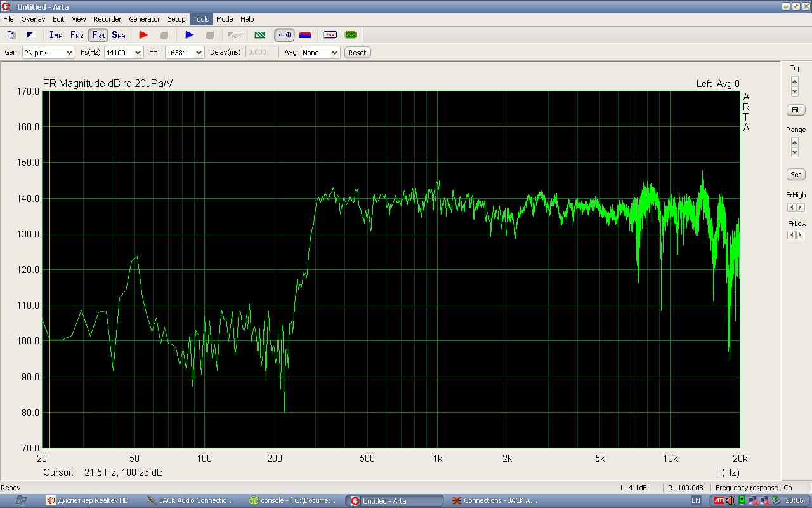Image resolution: width=812 pixels, height=508 pixels.
Task: Click the yellow cursor line on graph
Action: coord(49,269)
